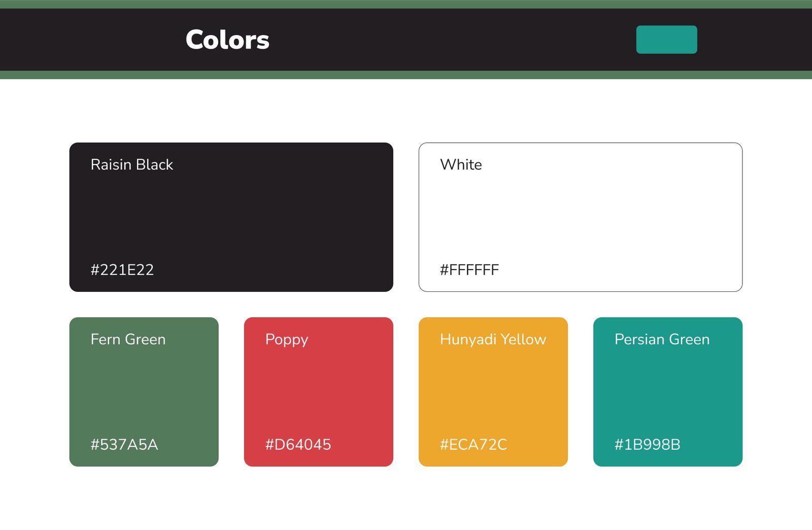Pick the Persian Green swatch card
This screenshot has height=530, width=812.
pyautogui.click(x=667, y=391)
